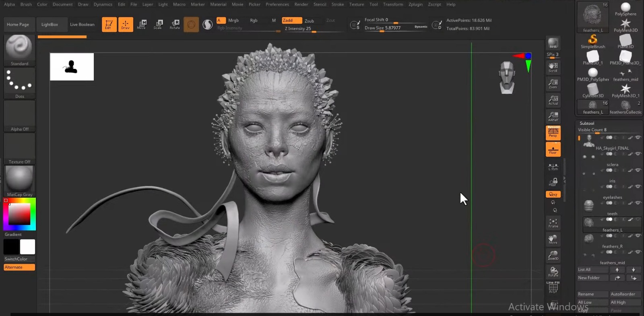Select the Scale transform tool

pos(158,24)
